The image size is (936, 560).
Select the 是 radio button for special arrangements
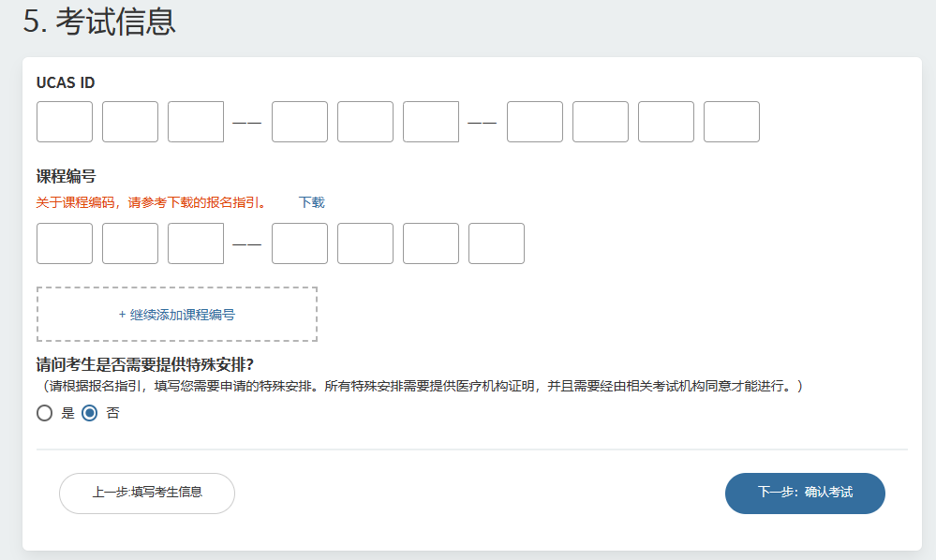[x=44, y=413]
